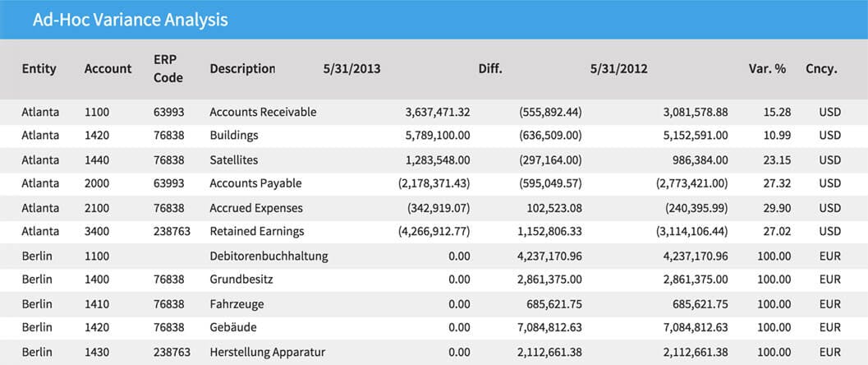868x365 pixels.
Task: Click the Satellites description cell
Action: 234,160
